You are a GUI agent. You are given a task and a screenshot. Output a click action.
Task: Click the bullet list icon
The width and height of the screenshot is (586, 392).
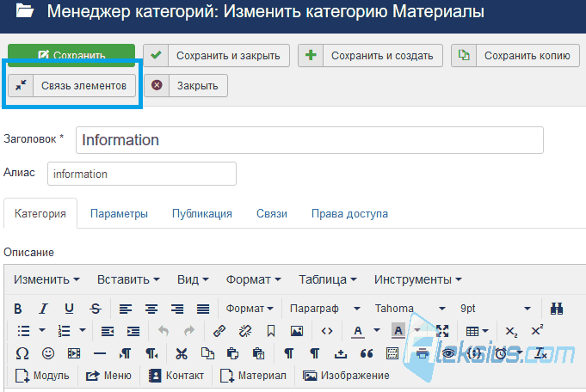pyautogui.click(x=23, y=331)
